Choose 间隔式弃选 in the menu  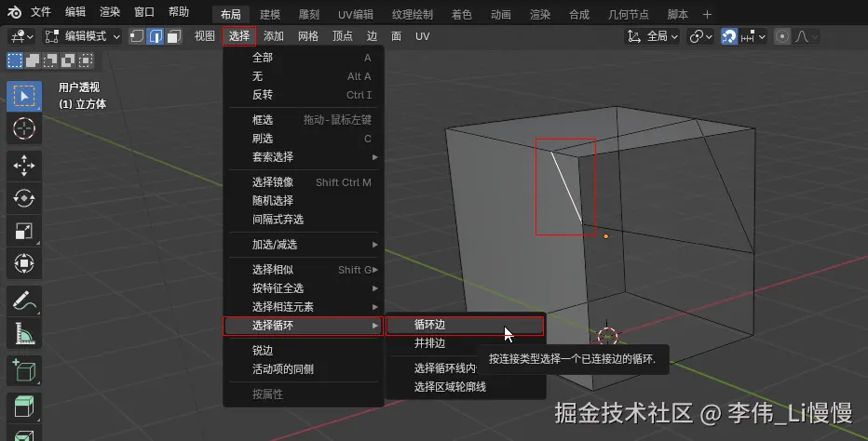[304, 220]
